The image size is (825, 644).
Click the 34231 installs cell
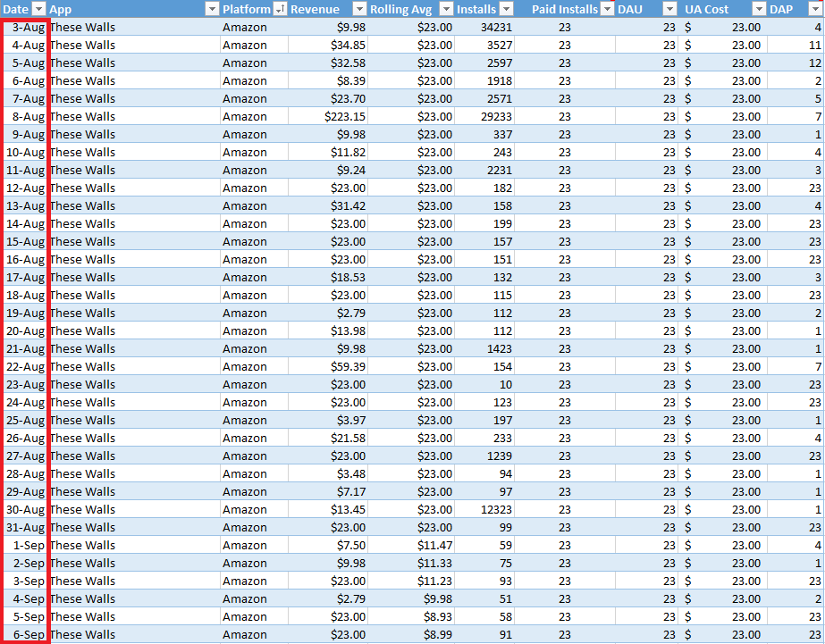pyautogui.click(x=483, y=28)
